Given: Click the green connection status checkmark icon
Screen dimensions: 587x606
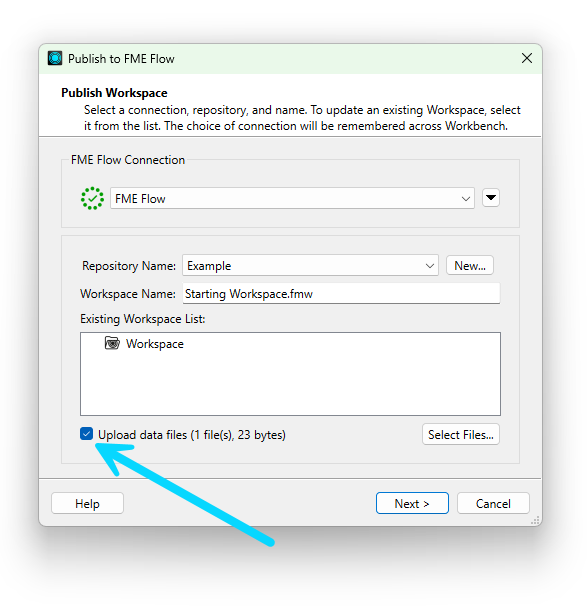Looking at the screenshot, I should pos(92,198).
